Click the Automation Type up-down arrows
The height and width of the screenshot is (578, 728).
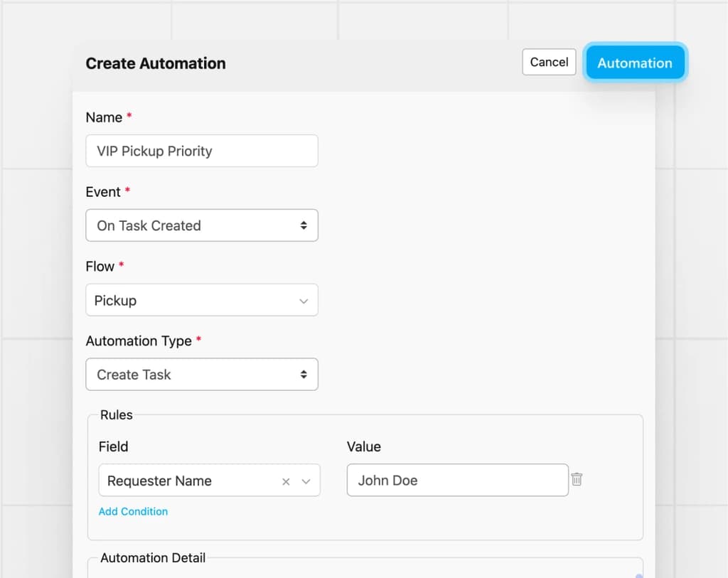[304, 374]
